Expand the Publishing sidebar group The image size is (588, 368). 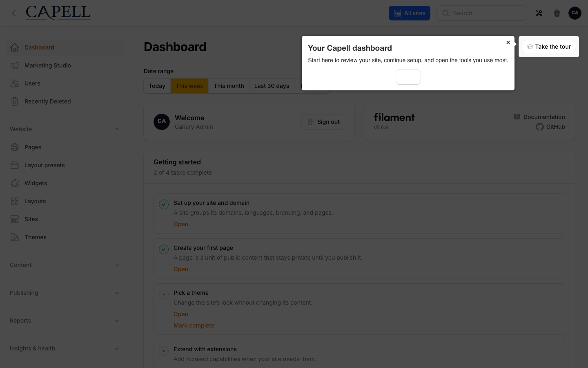pos(65,293)
